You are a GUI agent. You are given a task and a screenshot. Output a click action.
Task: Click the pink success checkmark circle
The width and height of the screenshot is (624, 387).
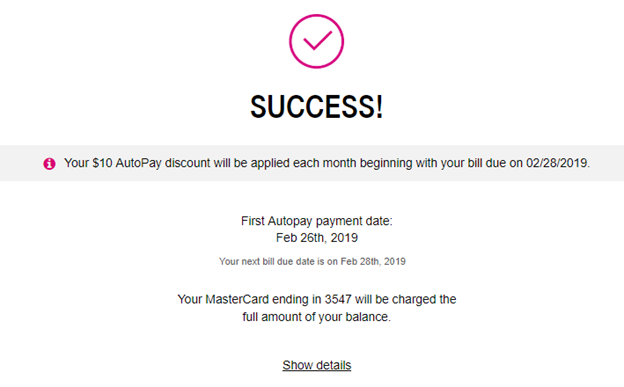(x=316, y=41)
